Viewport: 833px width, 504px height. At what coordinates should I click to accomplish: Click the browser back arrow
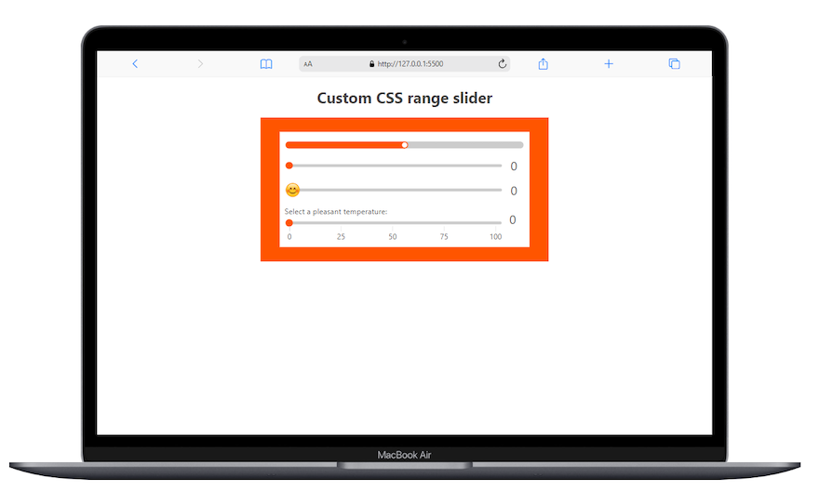pyautogui.click(x=135, y=64)
